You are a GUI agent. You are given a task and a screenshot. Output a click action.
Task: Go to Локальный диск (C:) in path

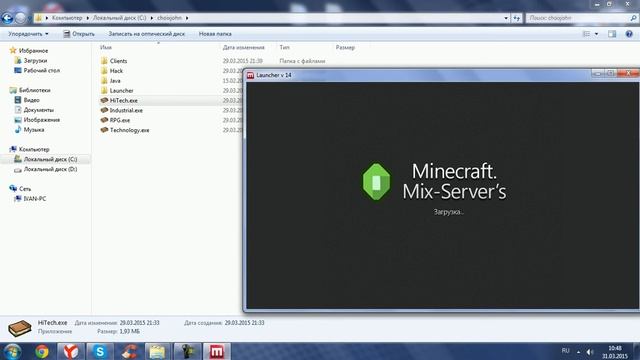click(x=119, y=18)
